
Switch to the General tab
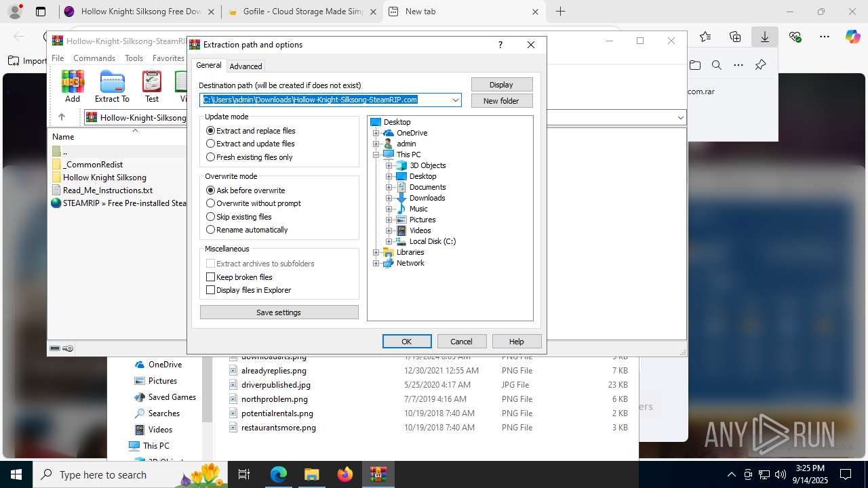(209, 66)
